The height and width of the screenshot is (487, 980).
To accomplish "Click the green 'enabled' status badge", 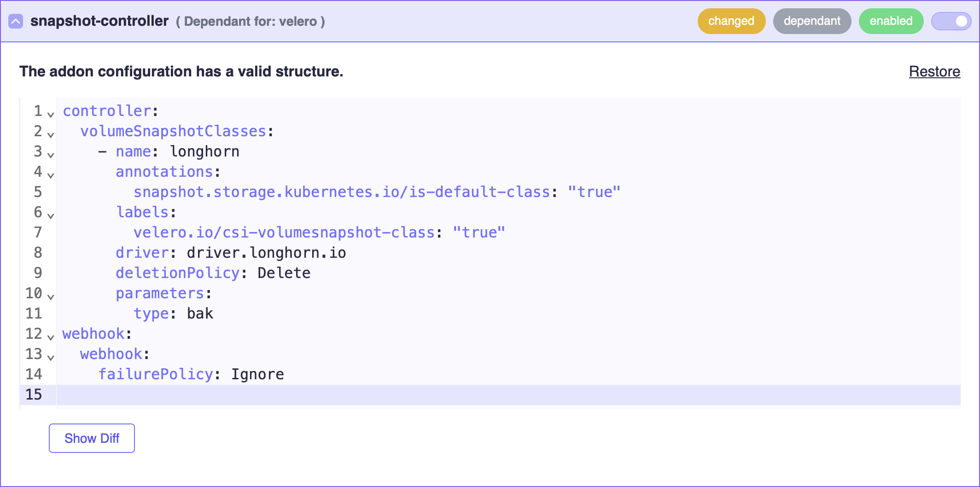I will pos(891,21).
